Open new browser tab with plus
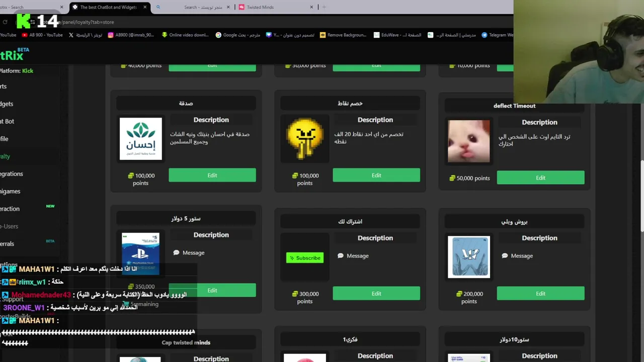Viewport: 644px width, 362px height. click(324, 7)
